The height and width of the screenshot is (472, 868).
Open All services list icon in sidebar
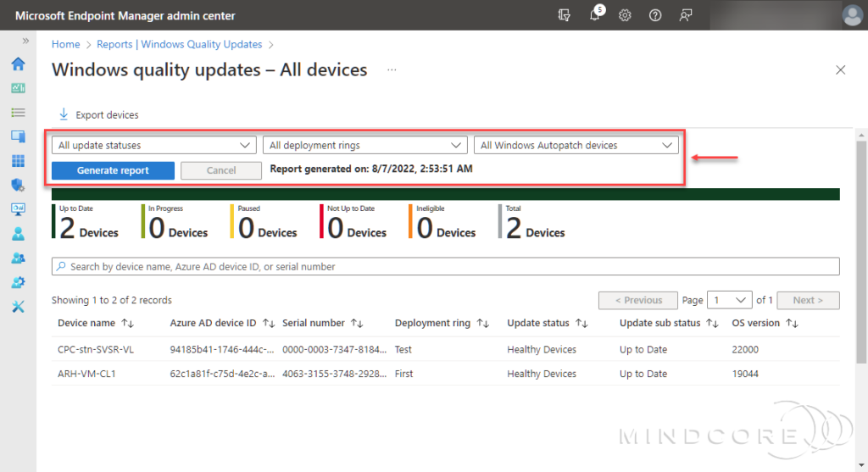tap(19, 113)
